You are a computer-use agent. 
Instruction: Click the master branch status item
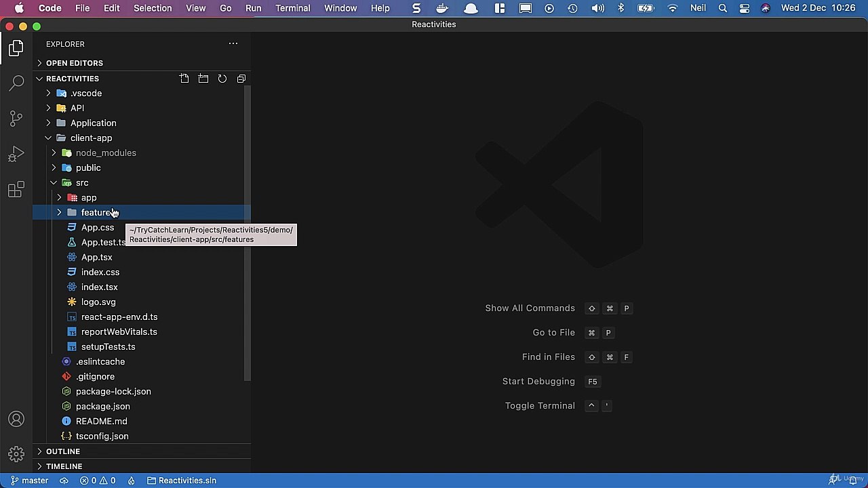[29, 481]
